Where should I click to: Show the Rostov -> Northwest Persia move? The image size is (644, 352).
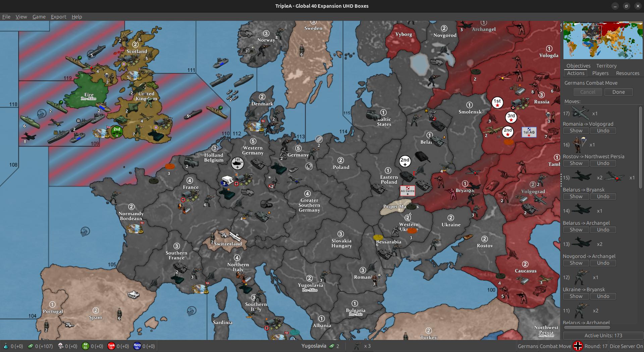[x=576, y=163]
